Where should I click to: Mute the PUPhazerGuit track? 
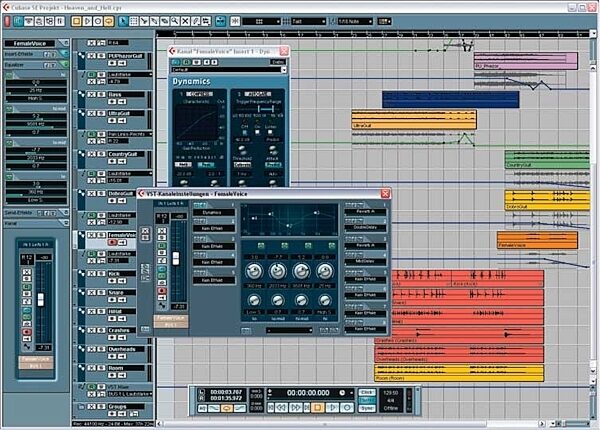pyautogui.click(x=92, y=56)
